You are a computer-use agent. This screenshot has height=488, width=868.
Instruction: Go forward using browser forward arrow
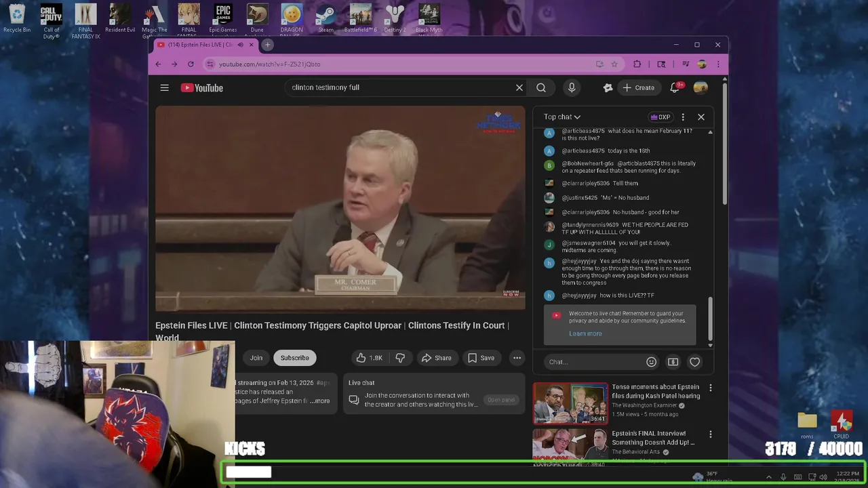174,64
